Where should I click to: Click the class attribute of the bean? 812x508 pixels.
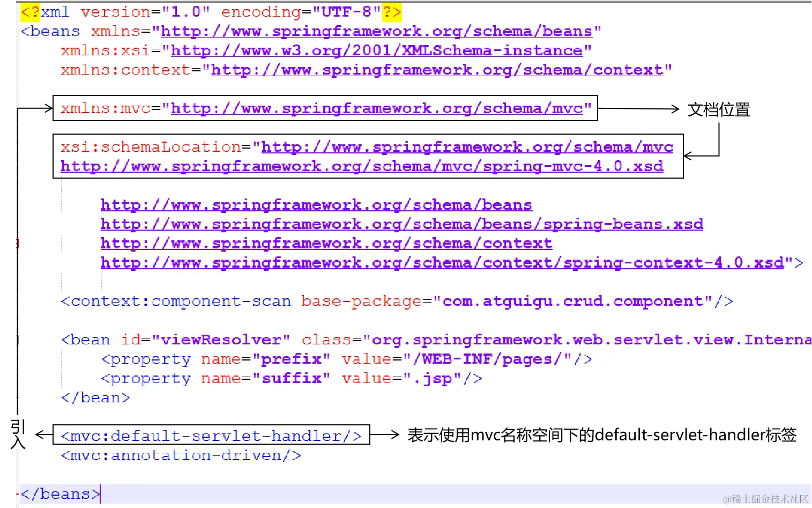pos(326,341)
